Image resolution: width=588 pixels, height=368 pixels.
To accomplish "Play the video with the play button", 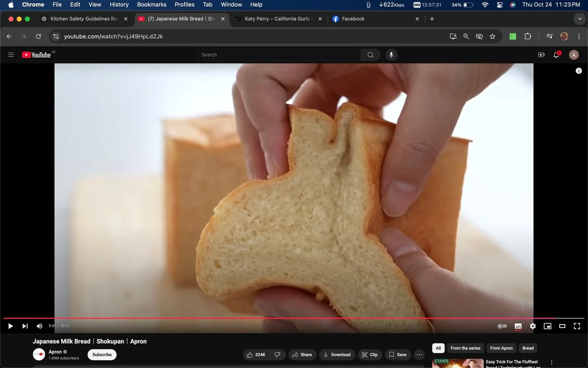I will pyautogui.click(x=11, y=326).
